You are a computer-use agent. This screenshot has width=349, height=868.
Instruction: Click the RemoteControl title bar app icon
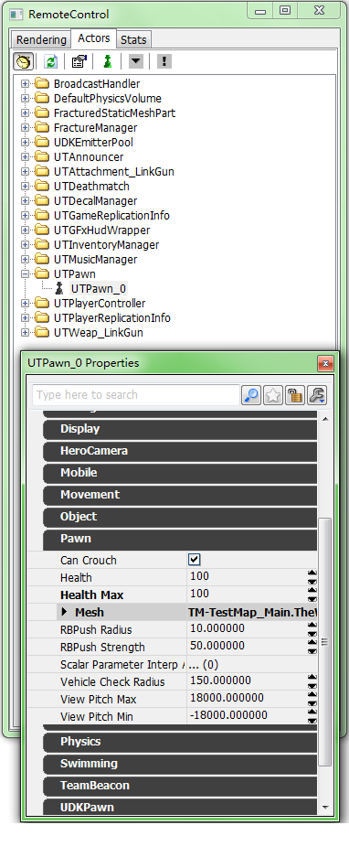[x=16, y=15]
